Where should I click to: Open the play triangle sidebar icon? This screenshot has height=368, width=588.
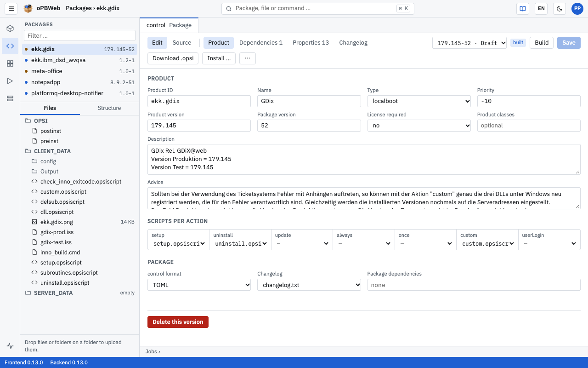click(x=10, y=81)
